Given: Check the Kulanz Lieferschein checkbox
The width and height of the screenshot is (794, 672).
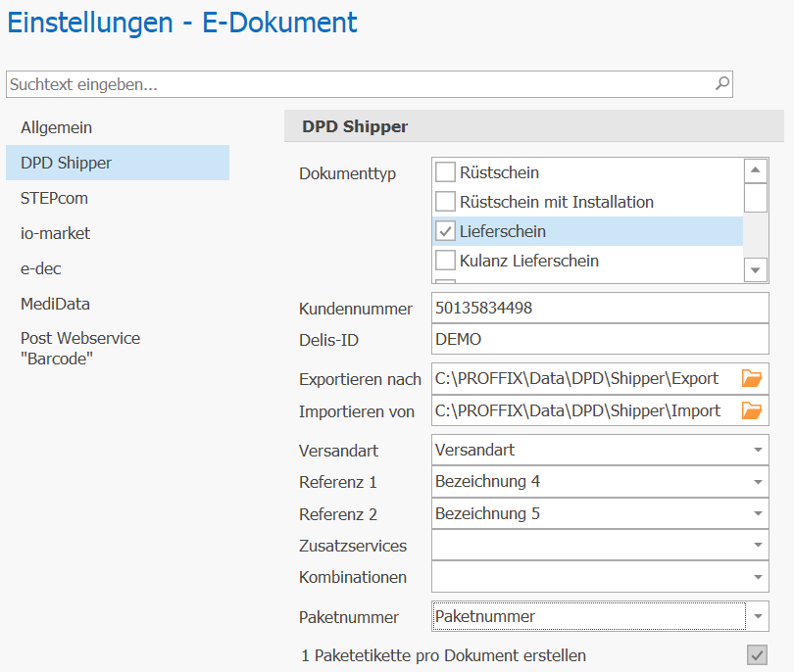Looking at the screenshot, I should click(x=445, y=261).
